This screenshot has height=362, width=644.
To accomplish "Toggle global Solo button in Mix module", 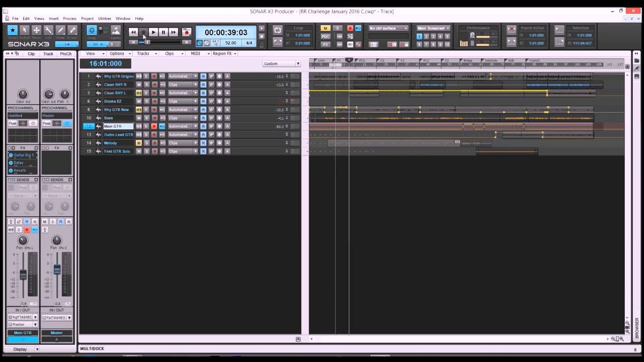I will click(x=338, y=28).
